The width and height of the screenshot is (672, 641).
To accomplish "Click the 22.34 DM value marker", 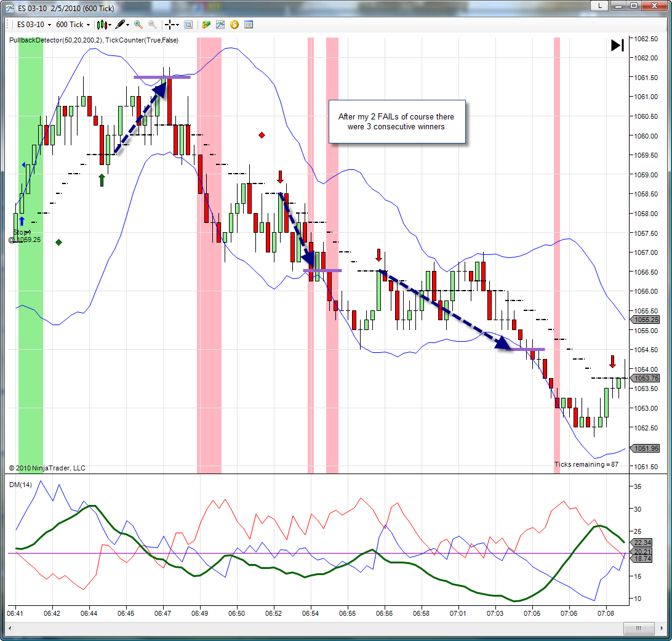I will point(642,542).
